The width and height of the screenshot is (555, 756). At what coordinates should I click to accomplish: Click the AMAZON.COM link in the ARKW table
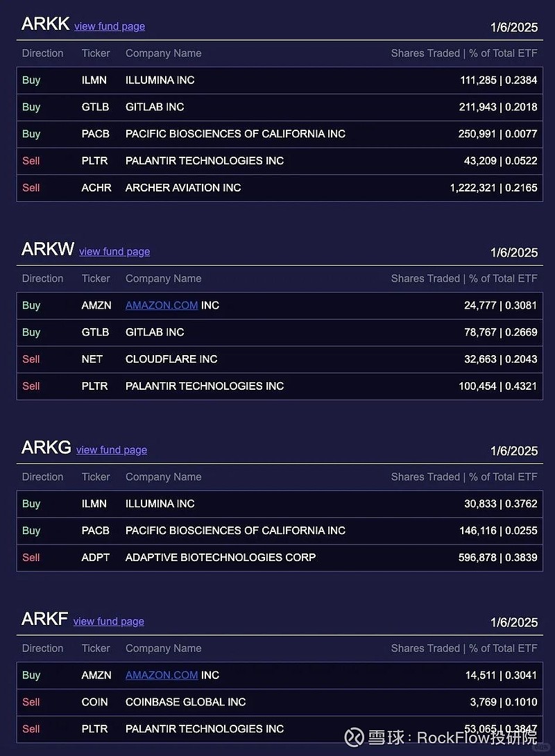tap(162, 305)
